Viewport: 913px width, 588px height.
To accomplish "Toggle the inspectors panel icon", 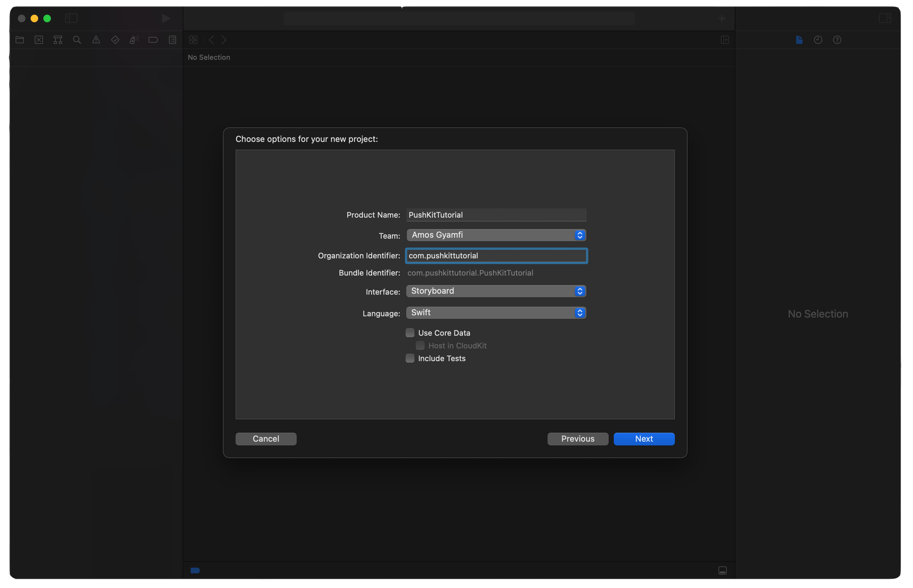I will point(885,18).
